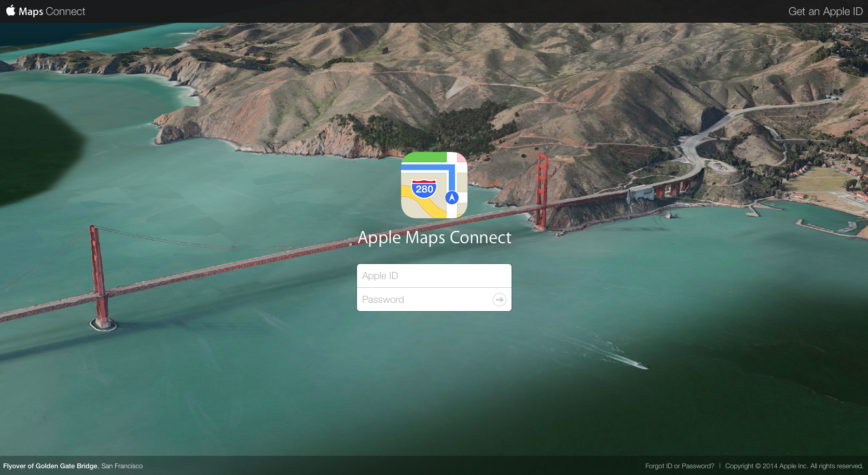Focus the Apple ID input field
This screenshot has height=475, width=868.
[x=434, y=276]
